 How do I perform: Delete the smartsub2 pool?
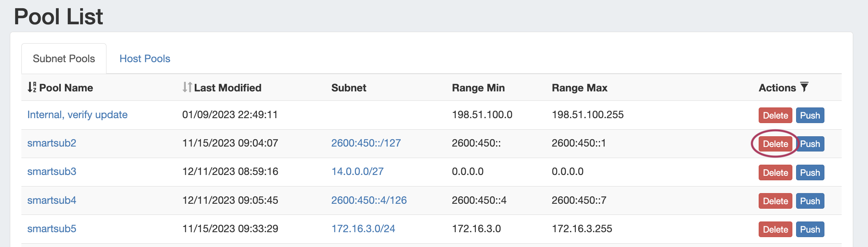pos(775,144)
